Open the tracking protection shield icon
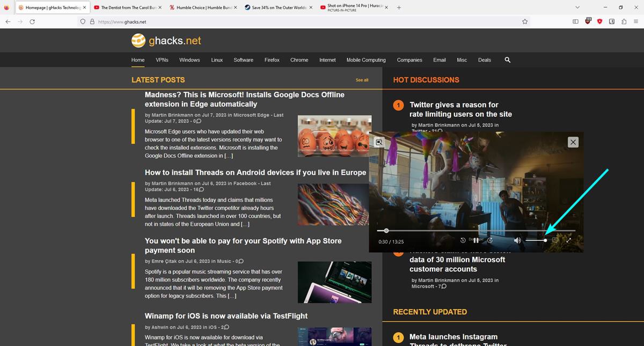 point(83,21)
